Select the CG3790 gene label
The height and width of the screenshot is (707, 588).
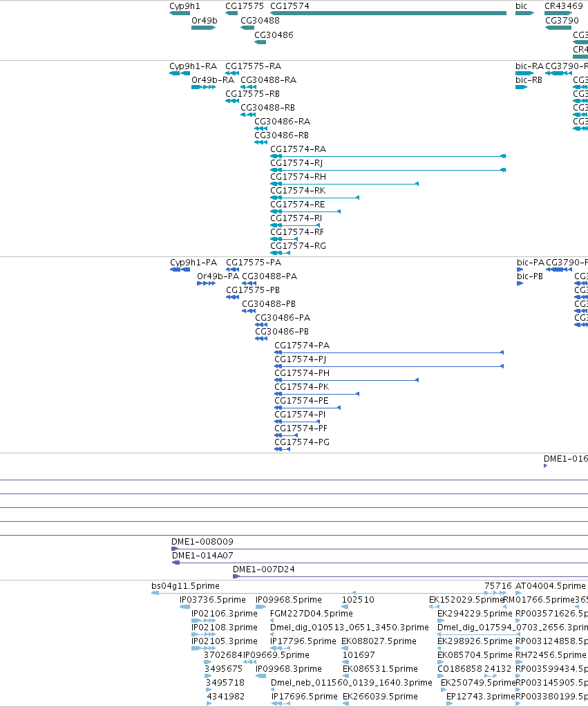tap(562, 21)
